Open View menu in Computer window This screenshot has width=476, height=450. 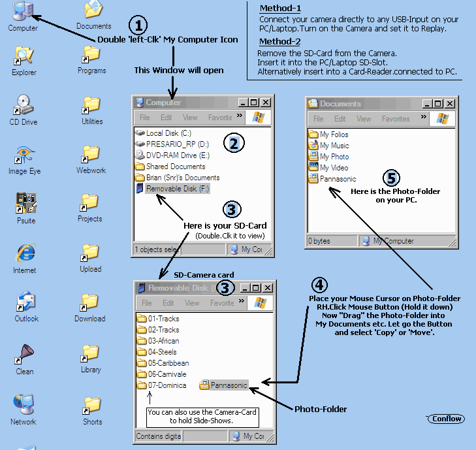190,118
